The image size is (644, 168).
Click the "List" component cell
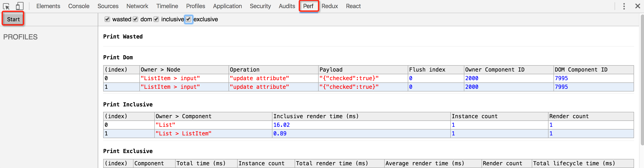[165, 125]
